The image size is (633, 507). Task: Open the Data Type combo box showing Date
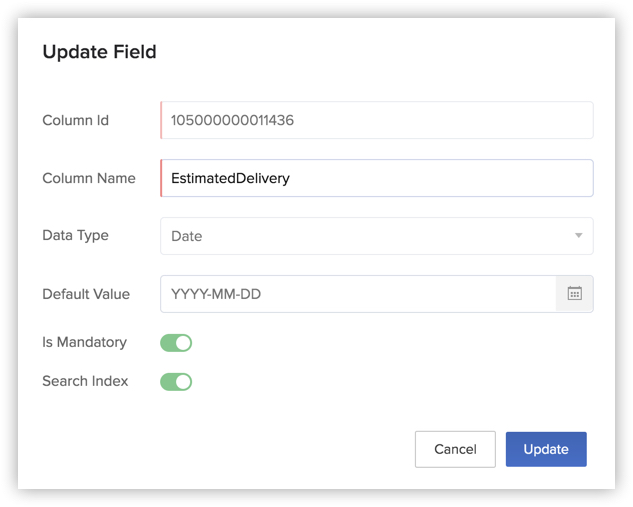pos(377,236)
